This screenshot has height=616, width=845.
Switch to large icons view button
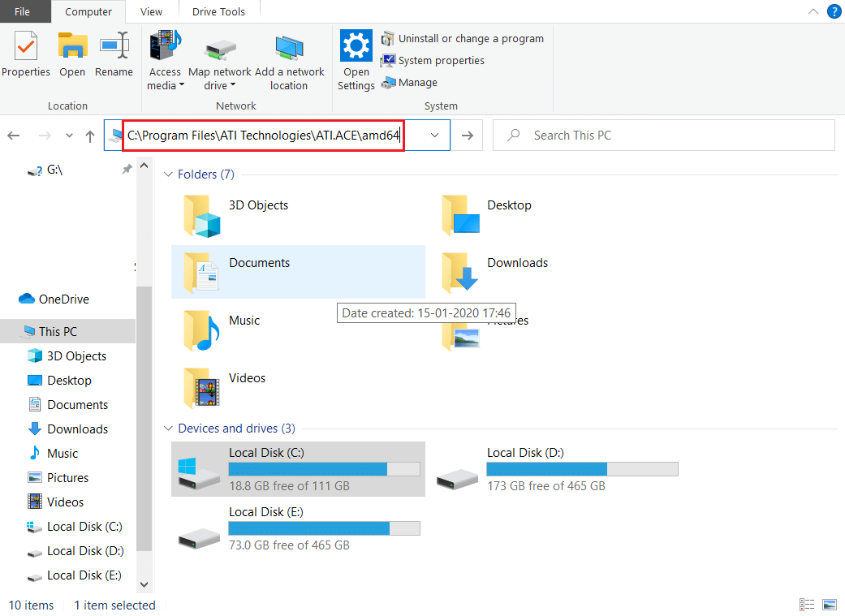point(830,605)
